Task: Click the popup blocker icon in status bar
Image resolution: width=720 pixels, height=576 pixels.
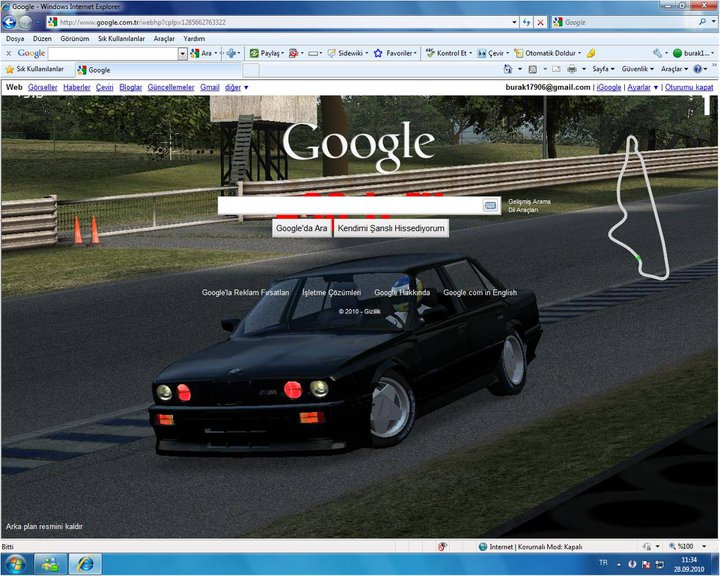Action: click(442, 547)
